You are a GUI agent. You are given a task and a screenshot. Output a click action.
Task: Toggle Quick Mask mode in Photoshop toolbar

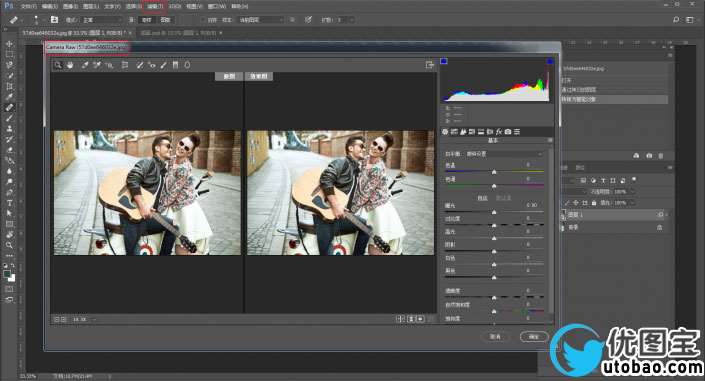point(9,289)
